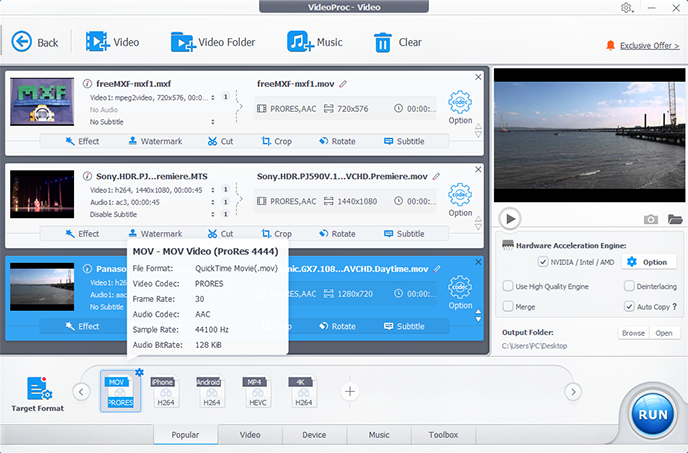The height and width of the screenshot is (453, 688).
Task: Open snapshot folder icon under preview
Action: [x=675, y=219]
